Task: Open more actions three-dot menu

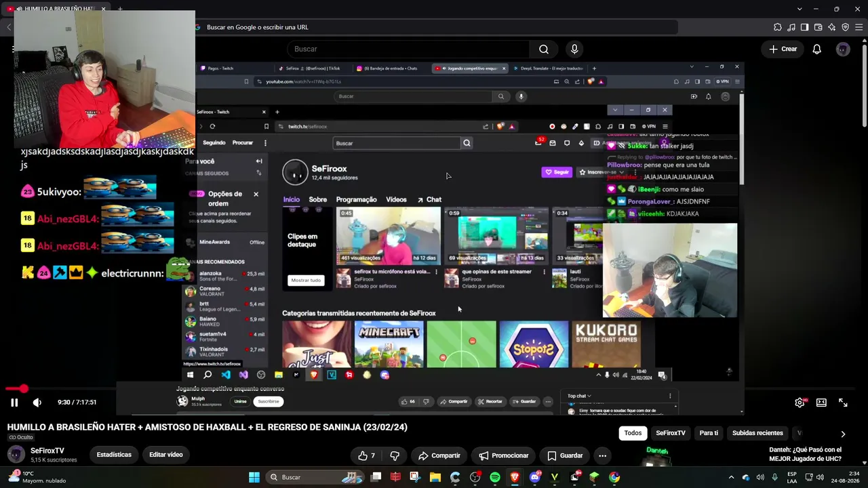Action: 602,455
